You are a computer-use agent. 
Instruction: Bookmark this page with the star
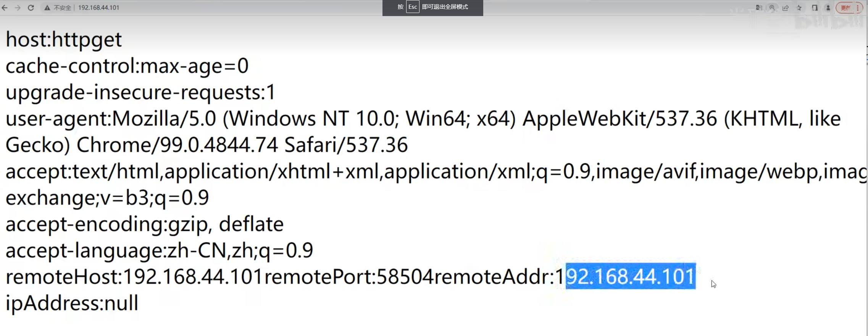coord(799,8)
